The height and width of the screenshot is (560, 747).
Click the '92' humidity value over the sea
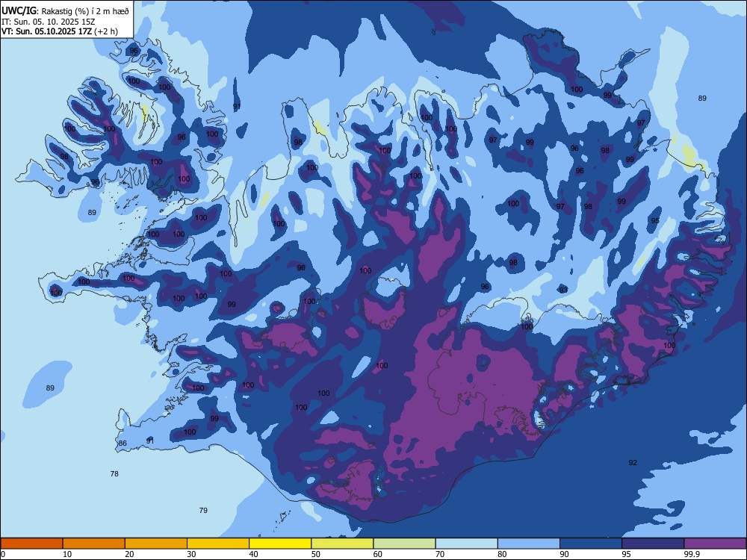(x=633, y=463)
